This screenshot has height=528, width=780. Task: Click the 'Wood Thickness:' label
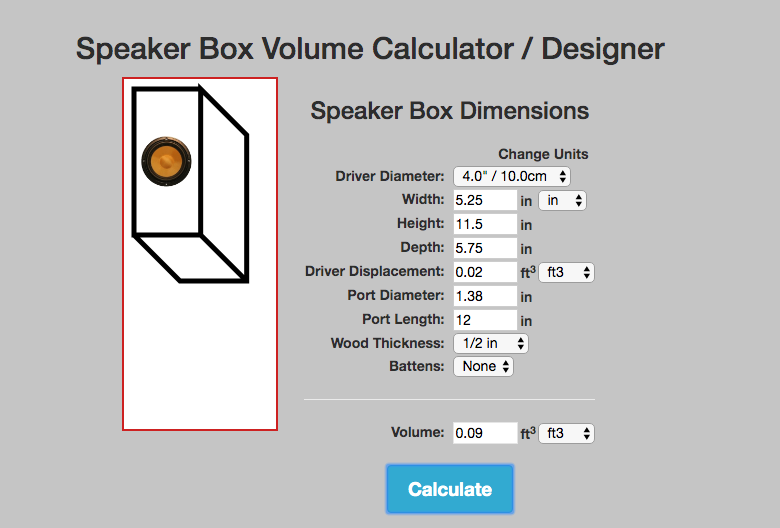pyautogui.click(x=388, y=343)
